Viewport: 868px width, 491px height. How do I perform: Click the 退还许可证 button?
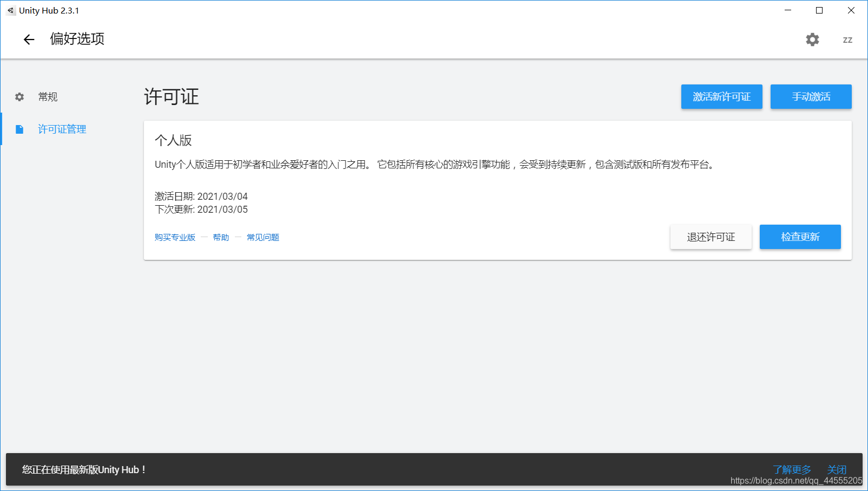click(x=711, y=237)
